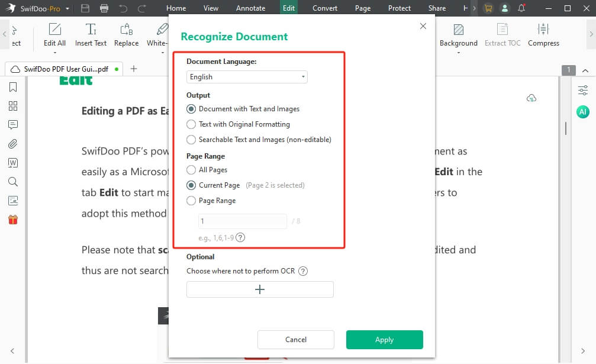Viewport: 596px width, 364px height.
Task: Expand the Background dropdown arrow
Action: pyautogui.click(x=459, y=53)
